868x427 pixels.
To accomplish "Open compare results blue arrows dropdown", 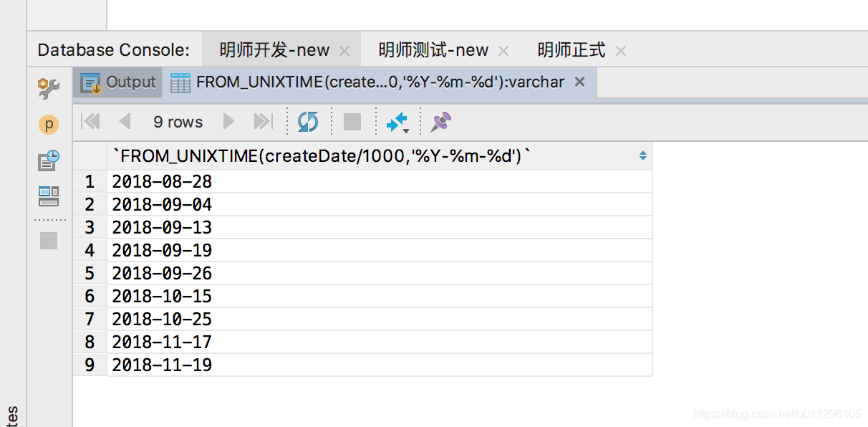I will [x=397, y=123].
